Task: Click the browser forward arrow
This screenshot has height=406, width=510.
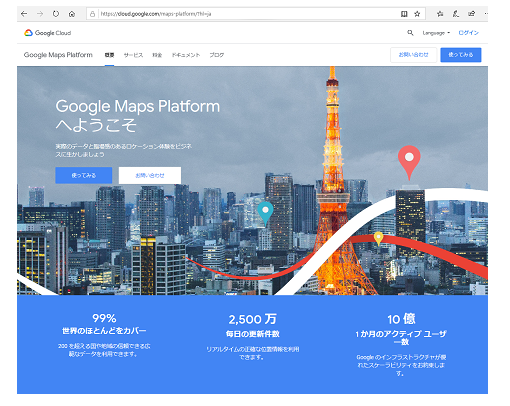Action: [40, 14]
